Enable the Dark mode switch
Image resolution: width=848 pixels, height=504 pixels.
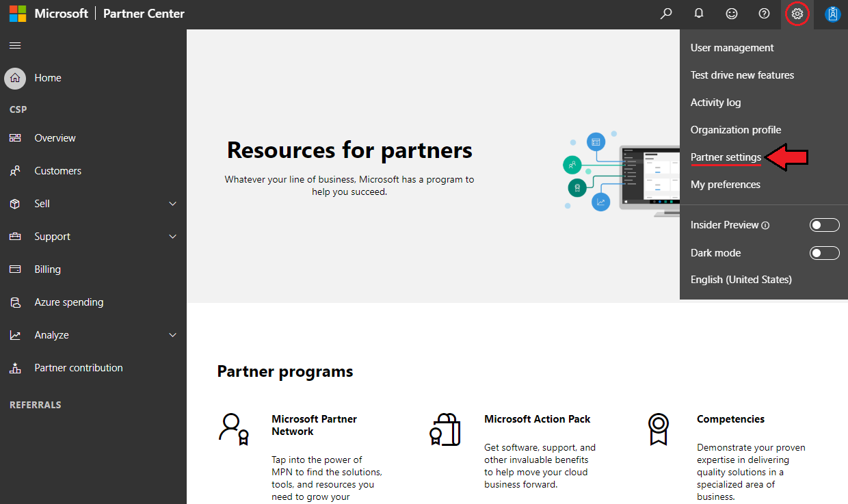tap(824, 253)
